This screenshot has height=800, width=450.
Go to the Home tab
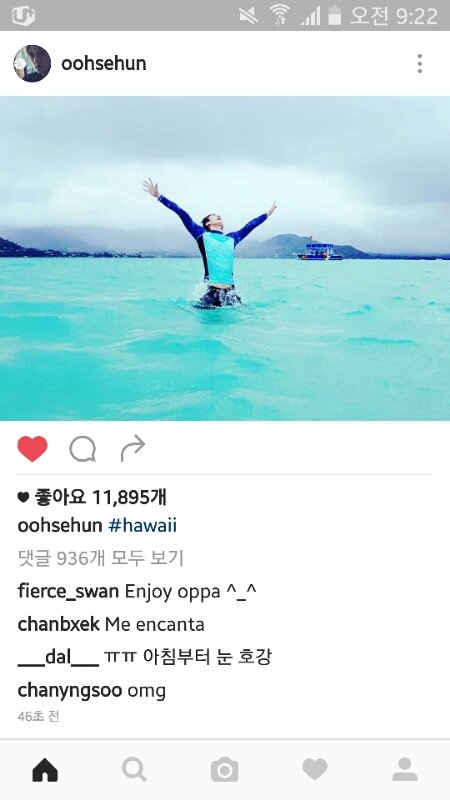[45, 770]
